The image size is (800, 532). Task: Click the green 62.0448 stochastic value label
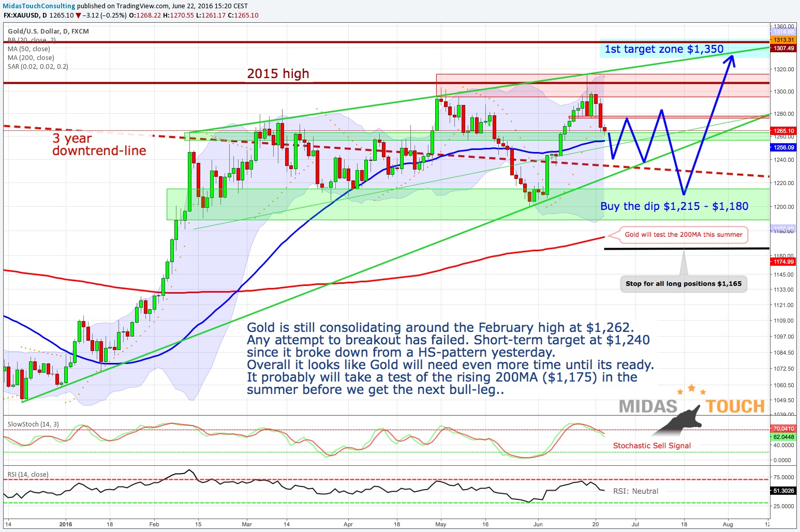pyautogui.click(x=783, y=437)
